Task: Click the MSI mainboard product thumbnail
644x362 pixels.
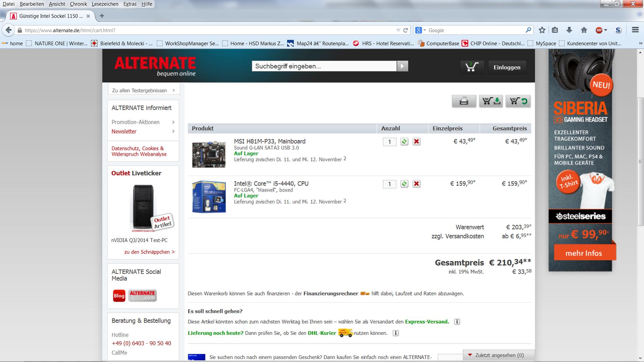Action: click(x=209, y=154)
